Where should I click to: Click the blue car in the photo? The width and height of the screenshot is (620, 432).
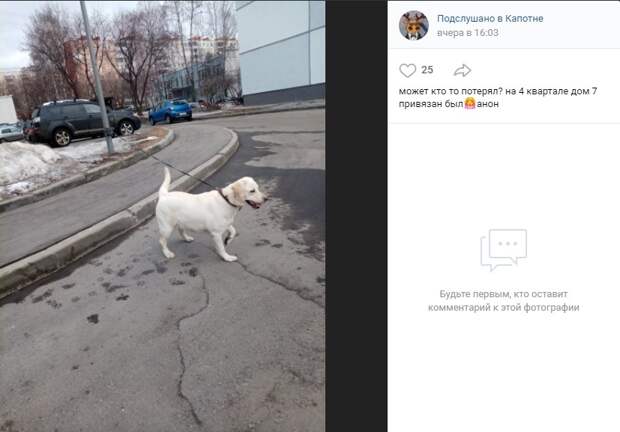pyautogui.click(x=170, y=111)
